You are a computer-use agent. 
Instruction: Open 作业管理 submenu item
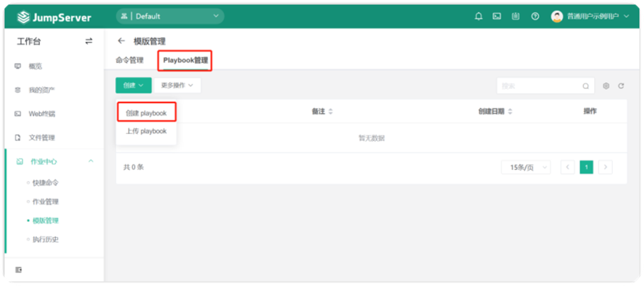point(46,202)
